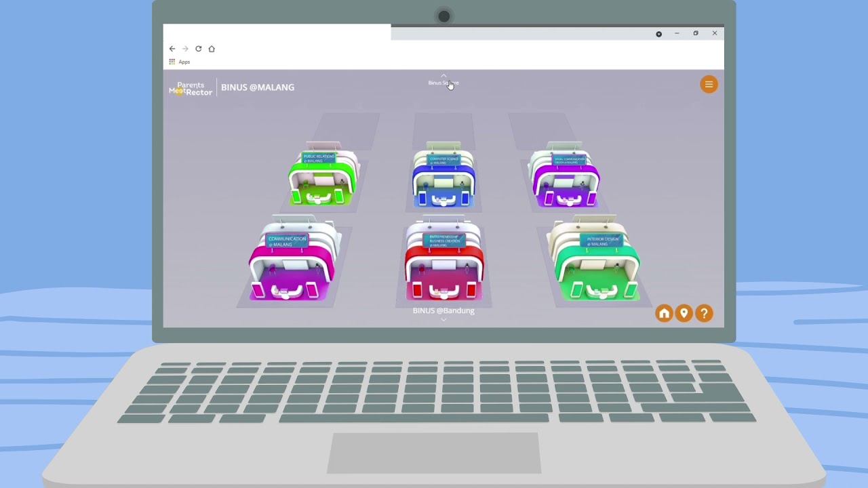Navigate up to Binus Square
Screen dimensions: 868x488
coord(443,83)
